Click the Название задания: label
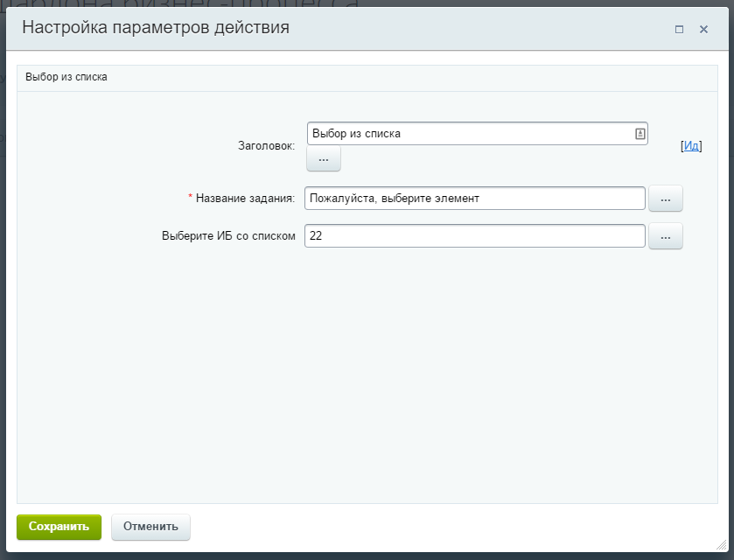The image size is (734, 560). tap(245, 199)
